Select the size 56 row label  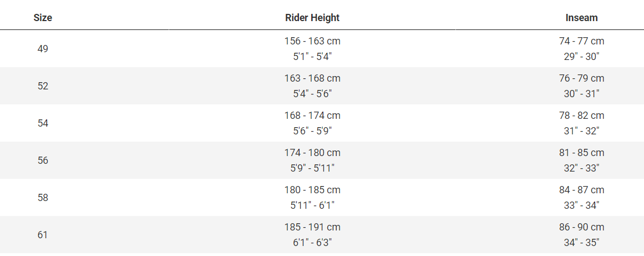[43, 160]
